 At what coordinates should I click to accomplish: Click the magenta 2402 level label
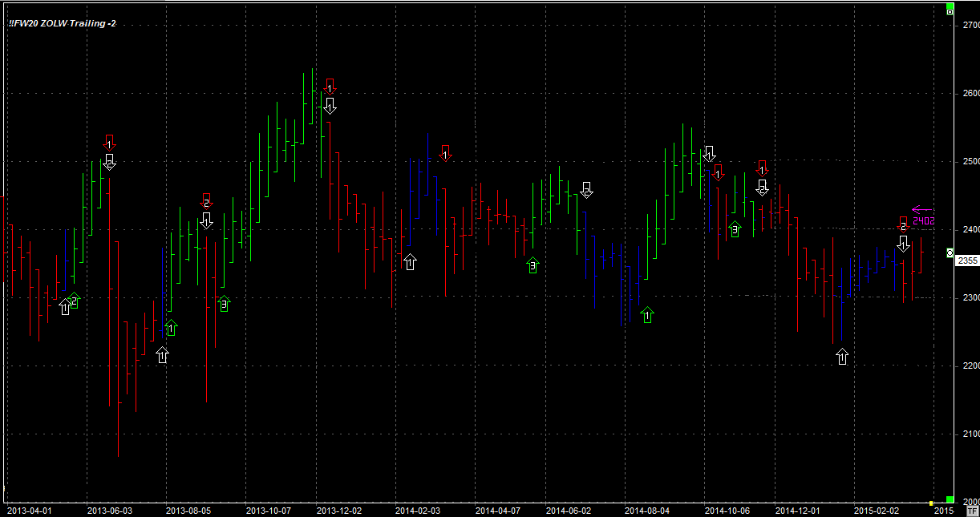coord(924,220)
